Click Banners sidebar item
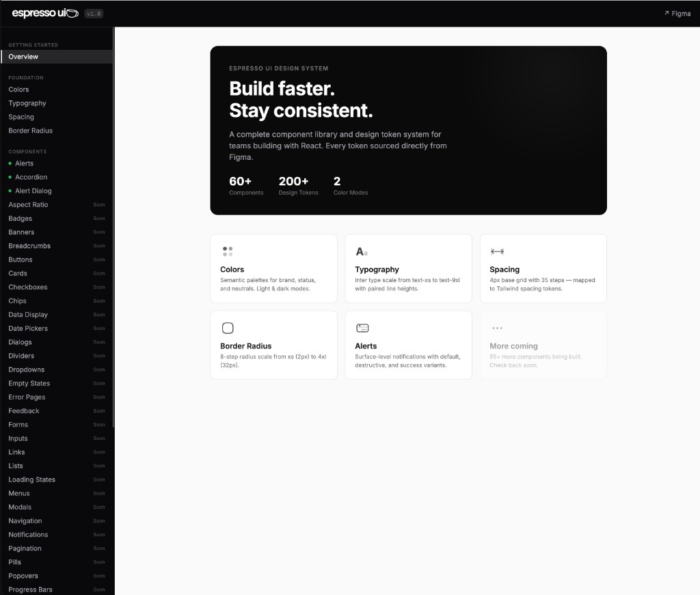Viewport: 700px width, 595px height. (57, 232)
